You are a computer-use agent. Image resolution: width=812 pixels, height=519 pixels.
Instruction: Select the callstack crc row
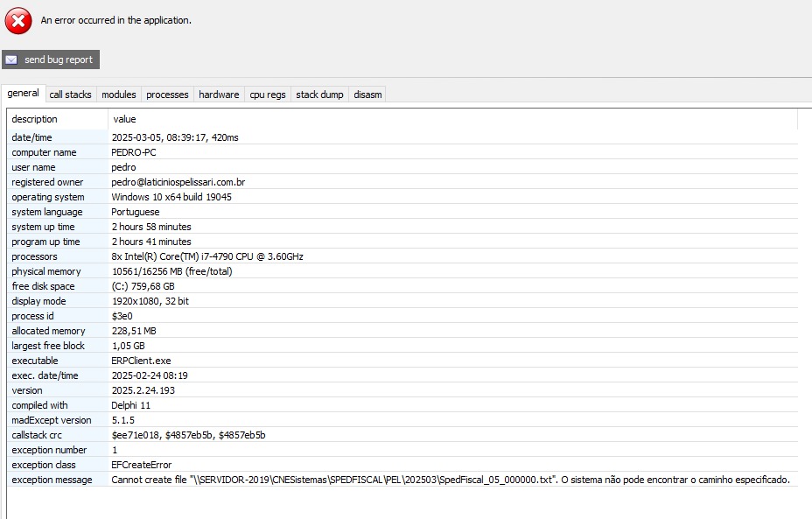point(188,435)
